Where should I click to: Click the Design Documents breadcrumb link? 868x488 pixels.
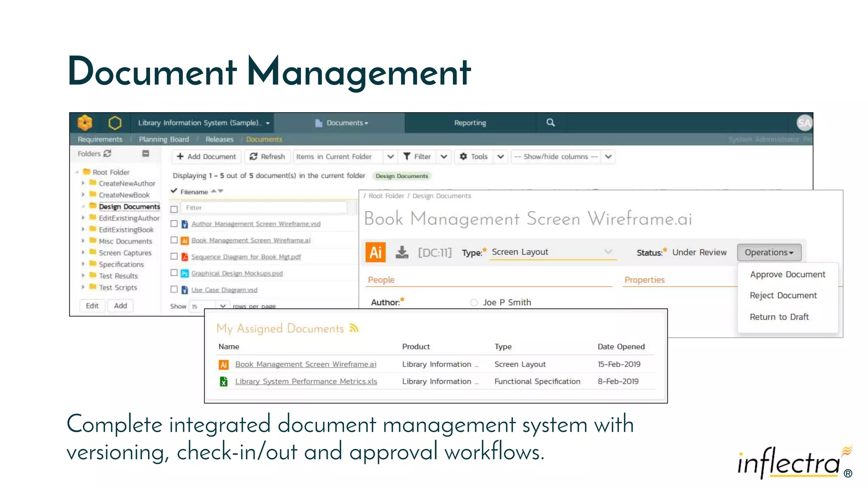tap(442, 196)
